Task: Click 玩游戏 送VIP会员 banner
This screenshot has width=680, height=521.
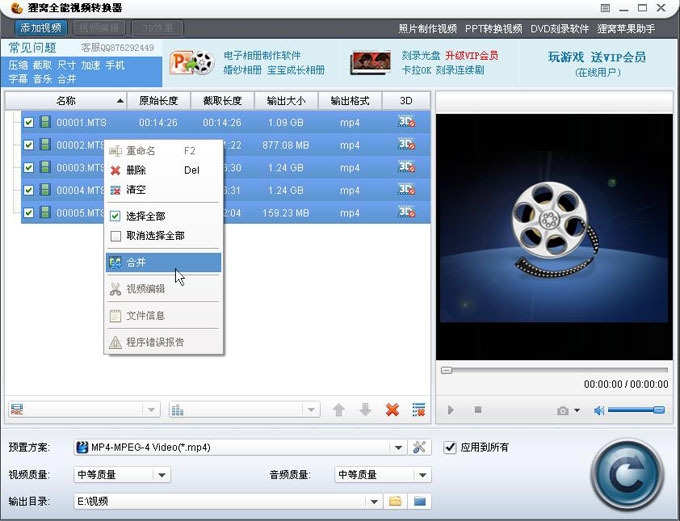Action: click(x=597, y=57)
